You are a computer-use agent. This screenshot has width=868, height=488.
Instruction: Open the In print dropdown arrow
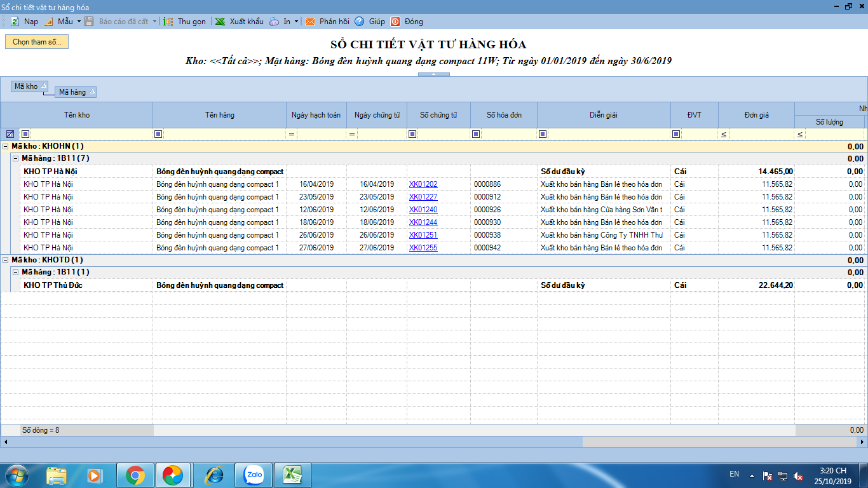pos(297,22)
